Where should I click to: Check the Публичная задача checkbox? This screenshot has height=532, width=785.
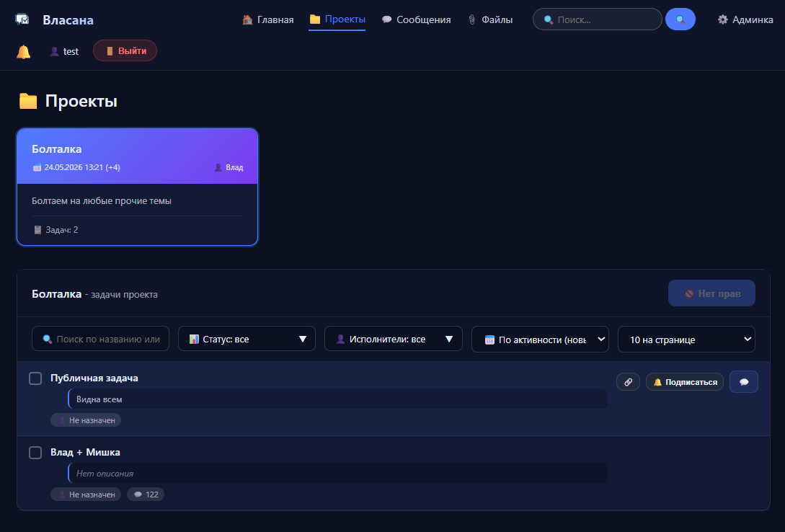[x=35, y=378]
